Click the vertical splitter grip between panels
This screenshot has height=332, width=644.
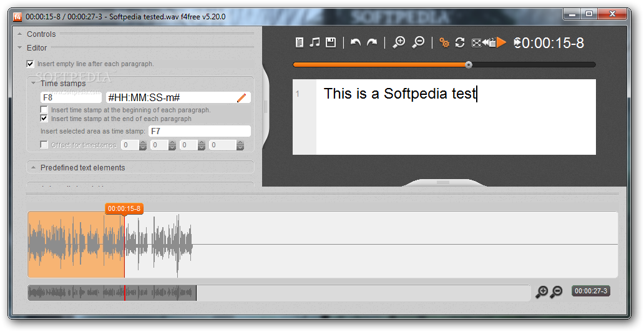pos(265,107)
